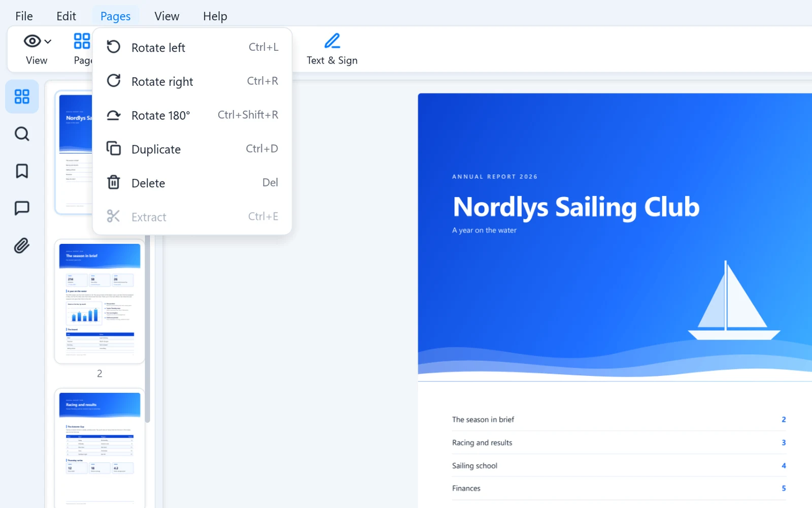812x508 pixels.
Task: Show thumbnails panel in sidebar
Action: point(22,97)
